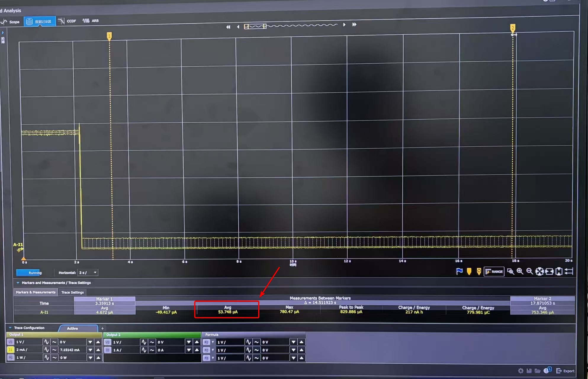Screen dimensions: 588x379
Task: Switch to the Scope tab
Action: click(x=11, y=22)
